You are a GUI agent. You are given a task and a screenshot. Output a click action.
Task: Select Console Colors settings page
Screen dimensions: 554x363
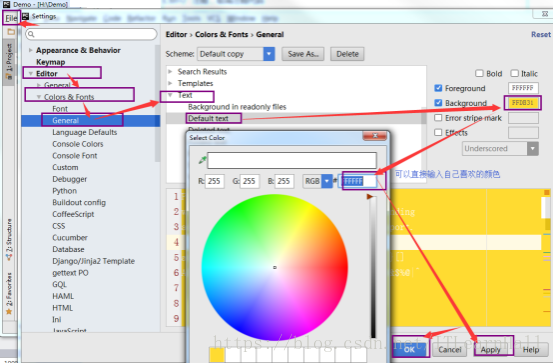click(x=78, y=144)
